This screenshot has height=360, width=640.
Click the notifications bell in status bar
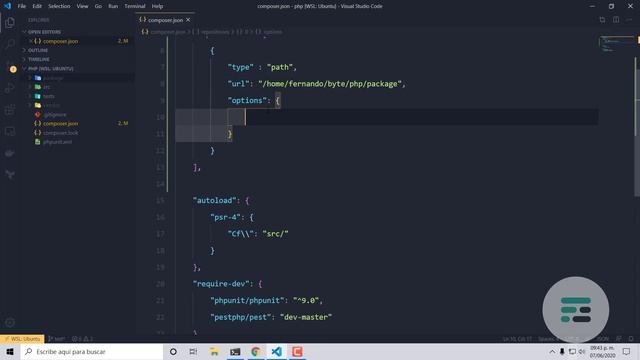click(x=631, y=339)
